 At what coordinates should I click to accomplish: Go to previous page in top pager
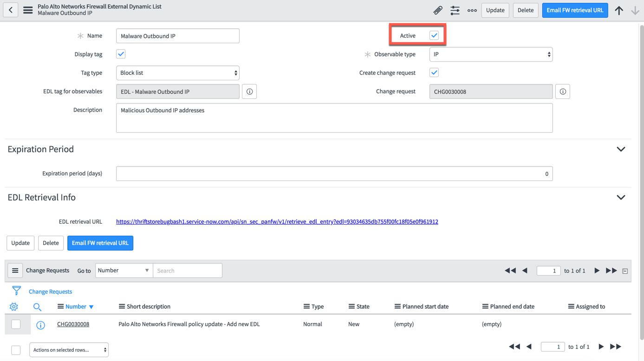(x=525, y=271)
